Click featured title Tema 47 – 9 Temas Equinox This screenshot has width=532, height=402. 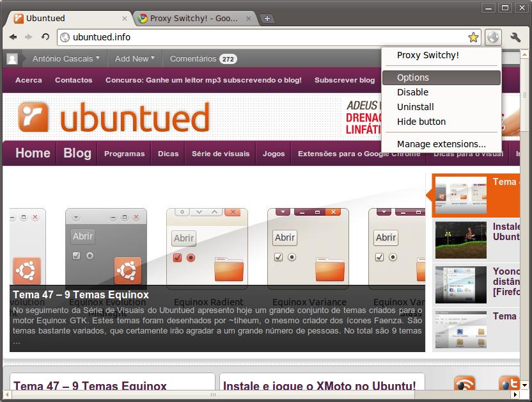81,294
